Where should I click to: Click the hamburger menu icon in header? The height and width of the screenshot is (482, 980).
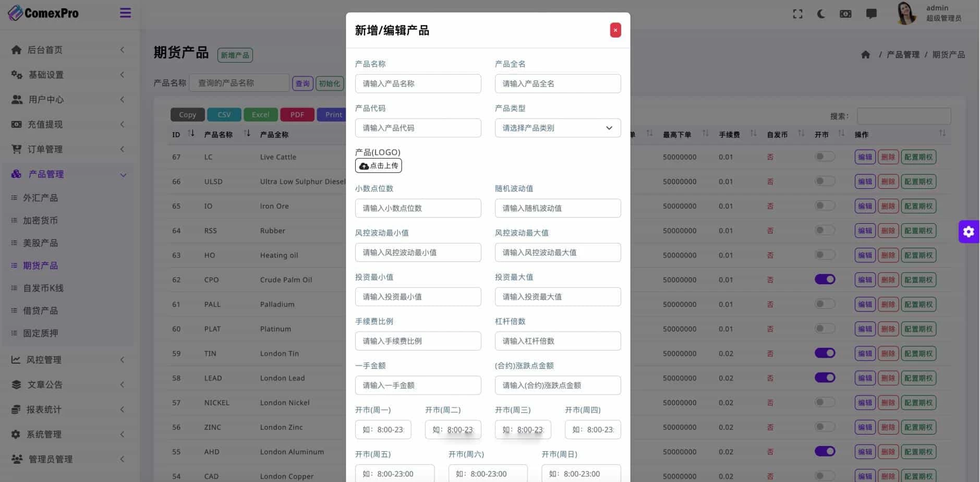[x=125, y=13]
